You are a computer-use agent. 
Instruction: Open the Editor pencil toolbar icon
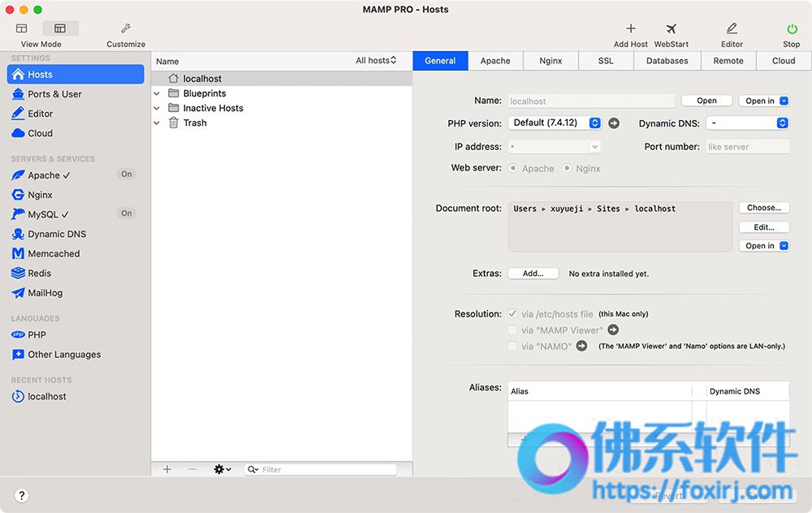click(732, 28)
